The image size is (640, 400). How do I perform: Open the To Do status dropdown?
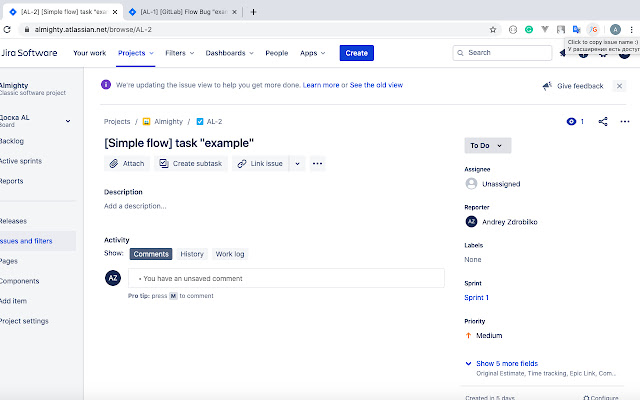(487, 145)
